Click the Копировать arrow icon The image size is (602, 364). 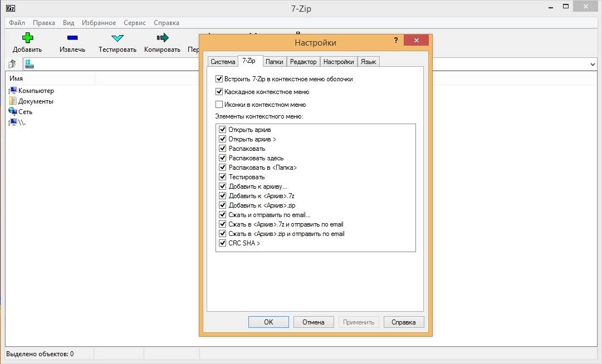coord(163,38)
